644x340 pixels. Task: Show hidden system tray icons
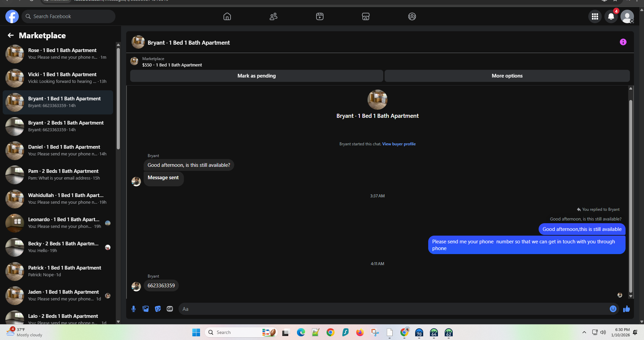[x=584, y=332]
